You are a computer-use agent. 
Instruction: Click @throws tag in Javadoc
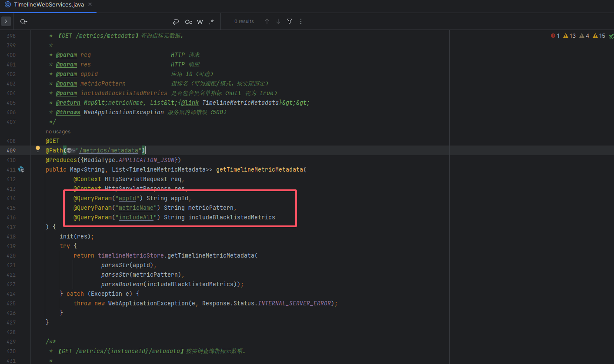coord(68,113)
